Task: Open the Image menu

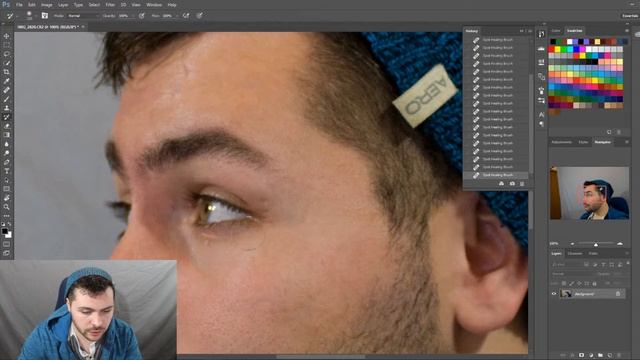Action: (47, 5)
